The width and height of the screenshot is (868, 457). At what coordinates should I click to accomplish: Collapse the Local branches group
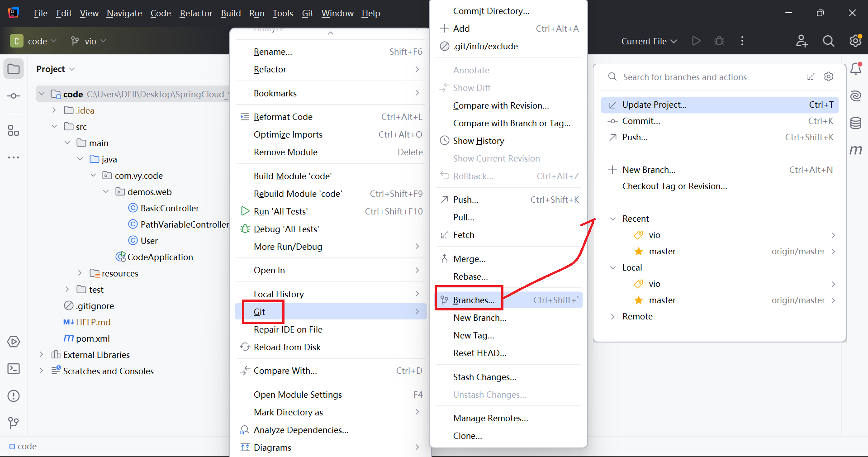click(x=613, y=267)
